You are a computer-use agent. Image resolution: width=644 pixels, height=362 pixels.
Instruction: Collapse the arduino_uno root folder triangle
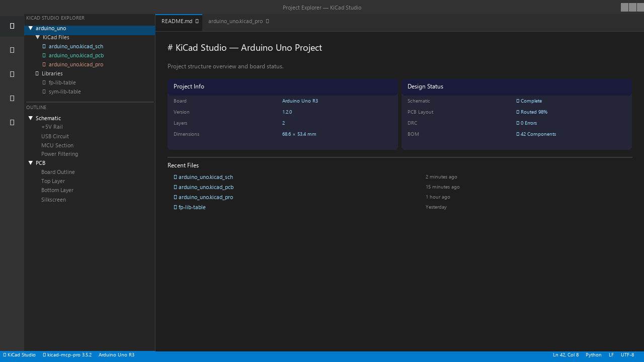click(x=31, y=28)
